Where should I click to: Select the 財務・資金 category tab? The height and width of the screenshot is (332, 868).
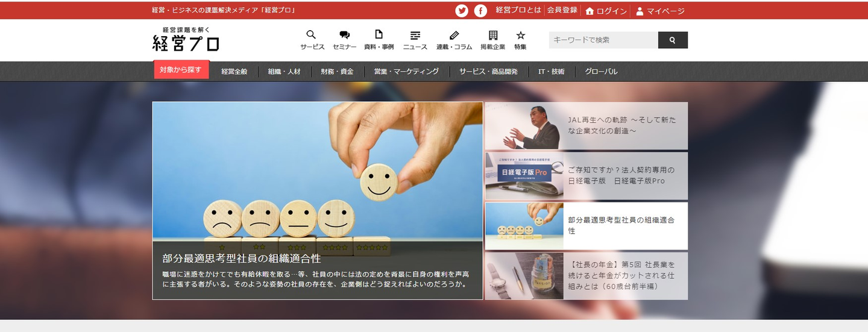(x=337, y=71)
